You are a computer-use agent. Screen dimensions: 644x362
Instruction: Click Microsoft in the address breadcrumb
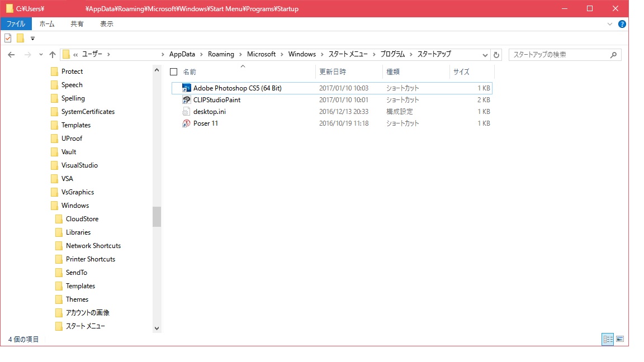pos(261,54)
